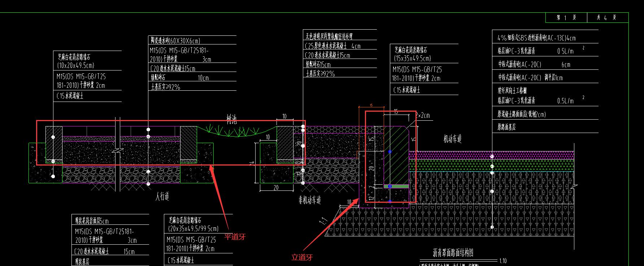644x266 pixels.
Task: Click the 非机动车道 zone label
Action: 310,200
